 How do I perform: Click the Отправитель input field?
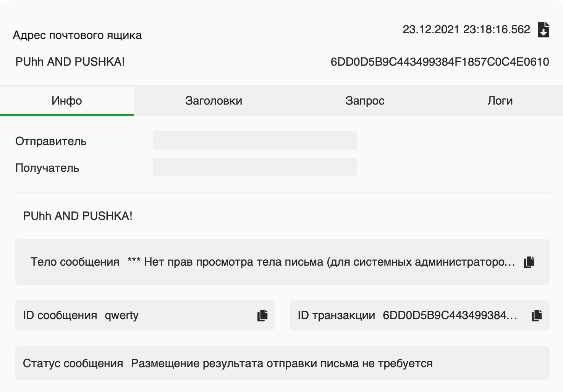tap(255, 140)
